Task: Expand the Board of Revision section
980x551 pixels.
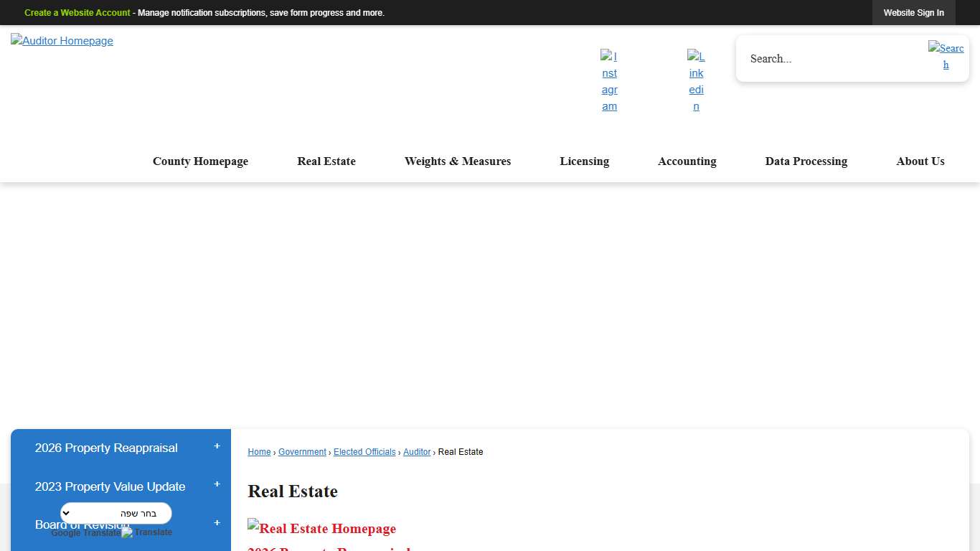Action: click(x=217, y=523)
